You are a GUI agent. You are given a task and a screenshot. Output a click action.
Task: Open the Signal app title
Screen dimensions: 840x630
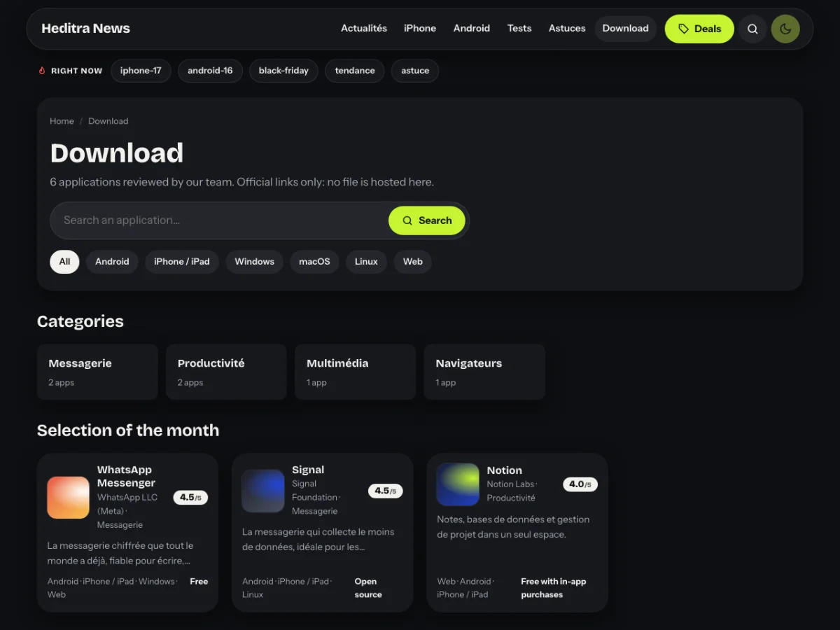click(308, 470)
